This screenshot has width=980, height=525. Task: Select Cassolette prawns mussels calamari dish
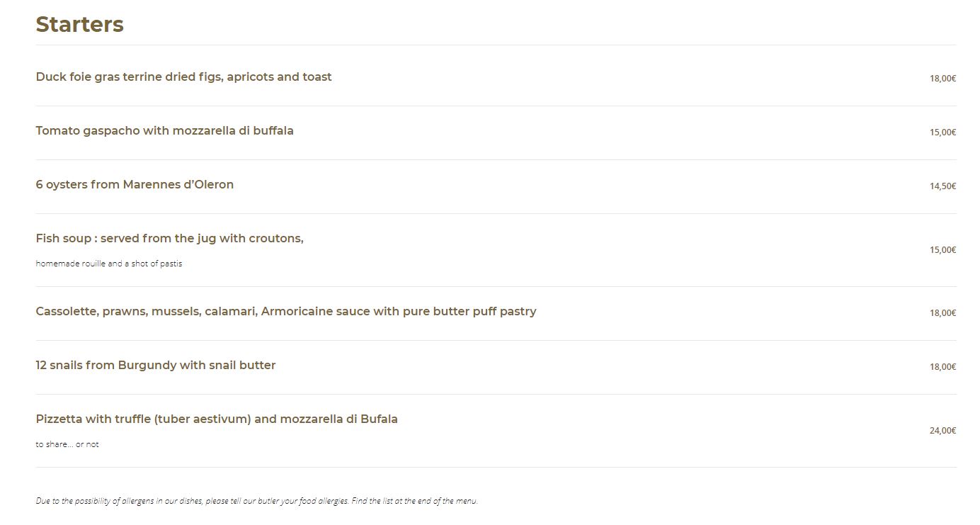click(x=286, y=311)
